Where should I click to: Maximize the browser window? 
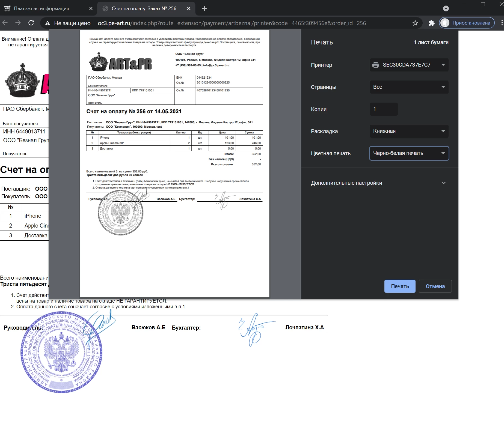click(483, 4)
